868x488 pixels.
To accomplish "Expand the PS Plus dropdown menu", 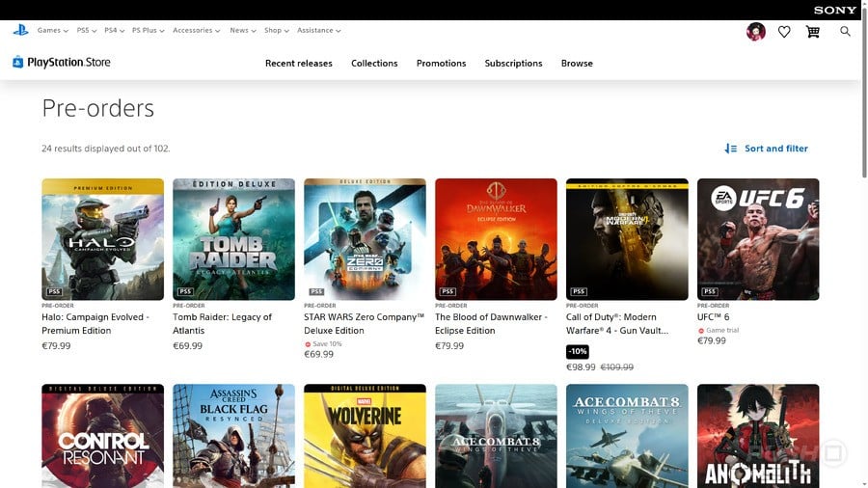I will [x=148, y=31].
